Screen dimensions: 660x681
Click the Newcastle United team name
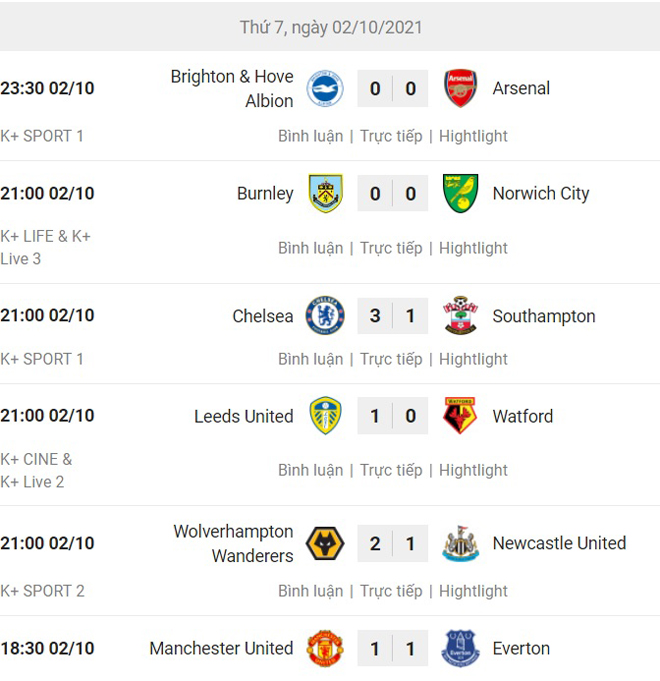click(x=559, y=544)
